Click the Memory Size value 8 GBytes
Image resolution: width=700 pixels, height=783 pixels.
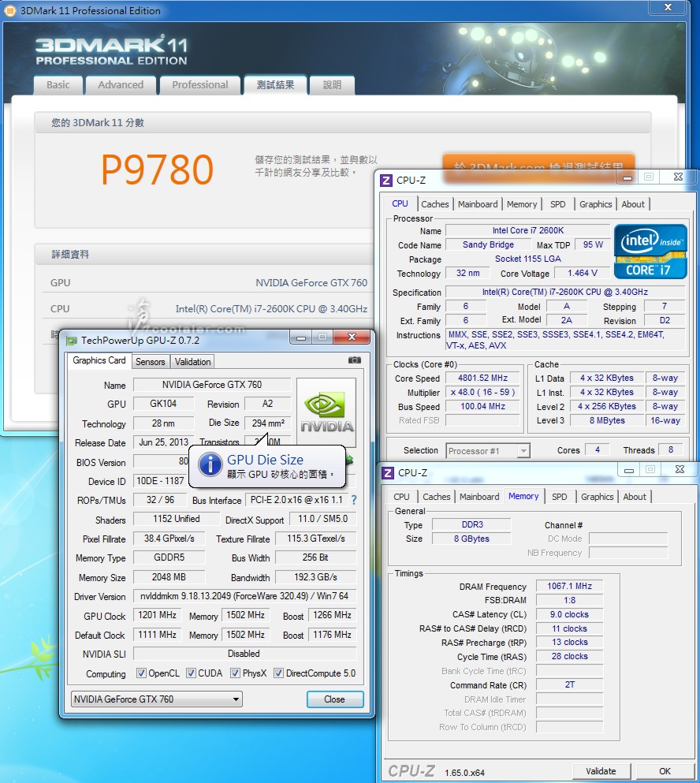pyautogui.click(x=471, y=539)
